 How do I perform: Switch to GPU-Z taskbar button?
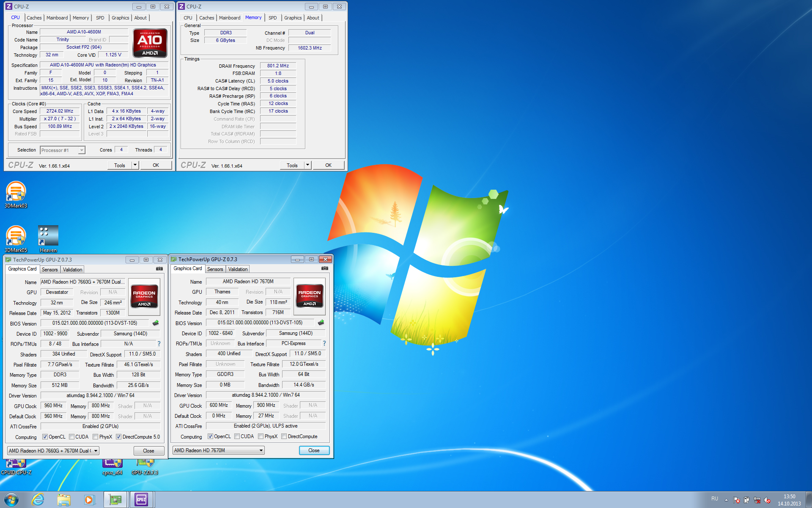click(x=115, y=500)
